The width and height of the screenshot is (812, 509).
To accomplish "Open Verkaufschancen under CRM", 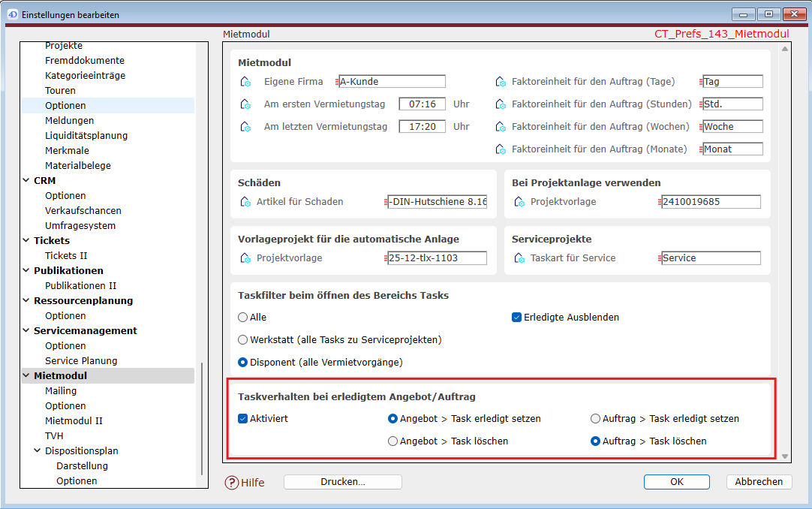I will point(83,211).
